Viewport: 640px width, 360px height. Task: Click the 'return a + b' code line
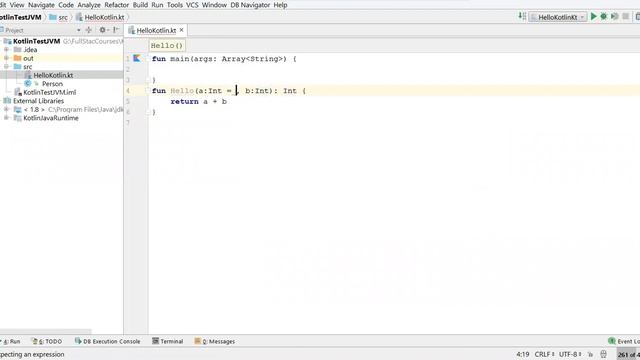pos(198,101)
